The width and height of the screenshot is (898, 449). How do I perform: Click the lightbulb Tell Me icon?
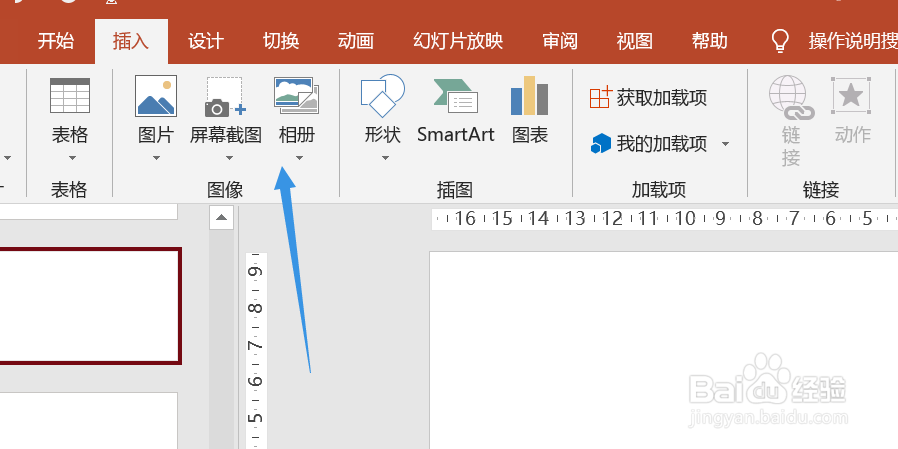click(x=780, y=41)
